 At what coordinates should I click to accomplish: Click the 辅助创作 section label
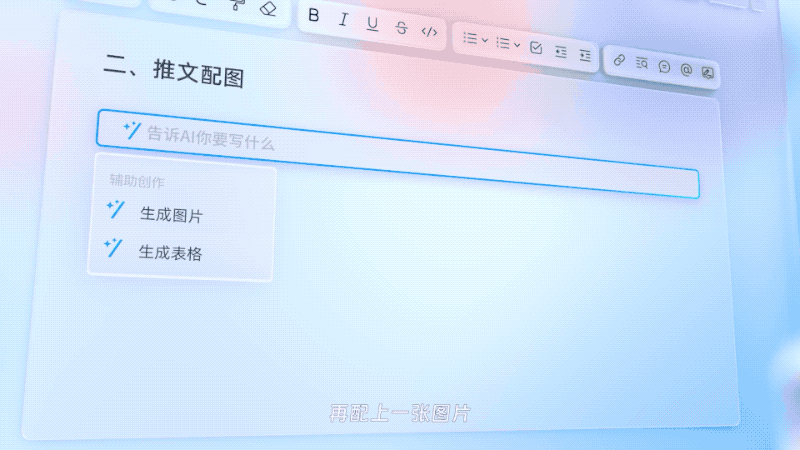point(137,181)
